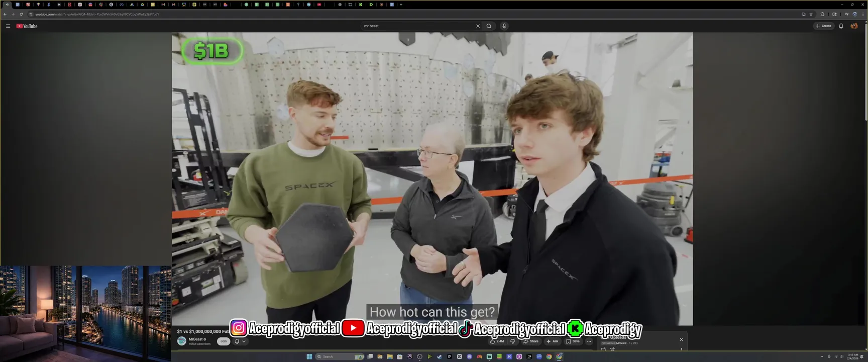
Task: View site information beside the URL
Action: coord(31,14)
